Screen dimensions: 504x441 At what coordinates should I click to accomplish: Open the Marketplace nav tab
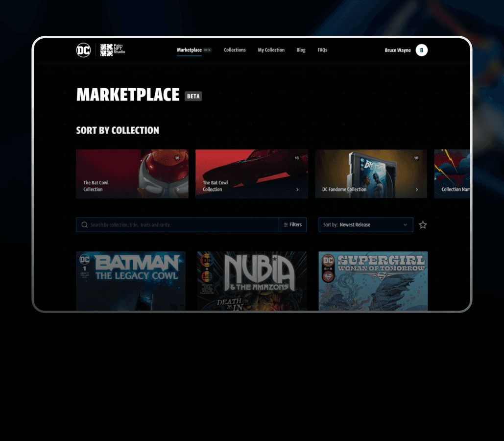coord(190,50)
